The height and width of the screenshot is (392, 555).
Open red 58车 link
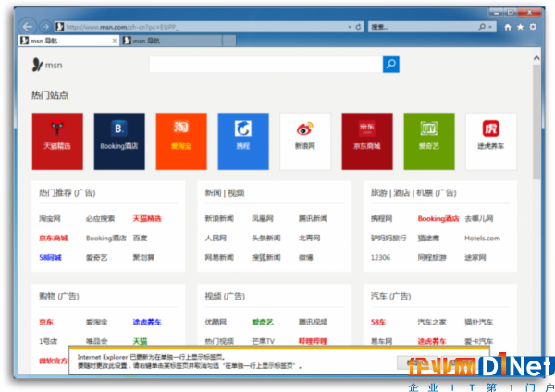(378, 322)
